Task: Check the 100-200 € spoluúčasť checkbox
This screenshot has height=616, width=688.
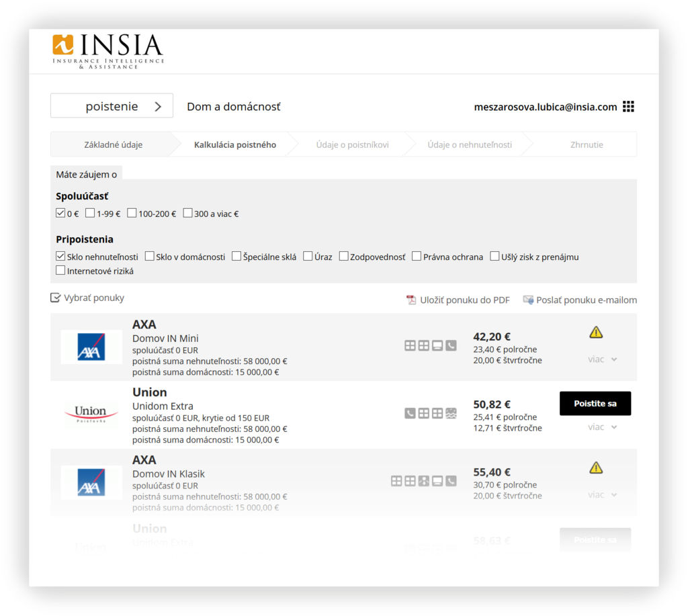Action: [132, 213]
